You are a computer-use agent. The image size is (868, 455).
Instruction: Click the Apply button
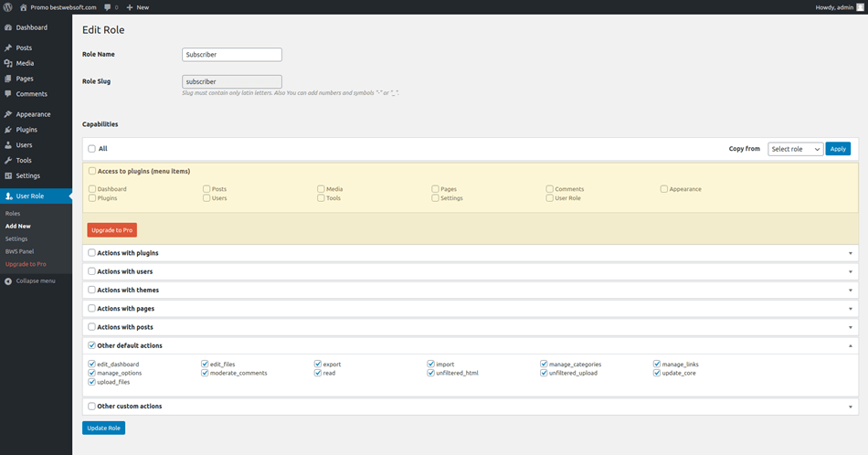(838, 149)
